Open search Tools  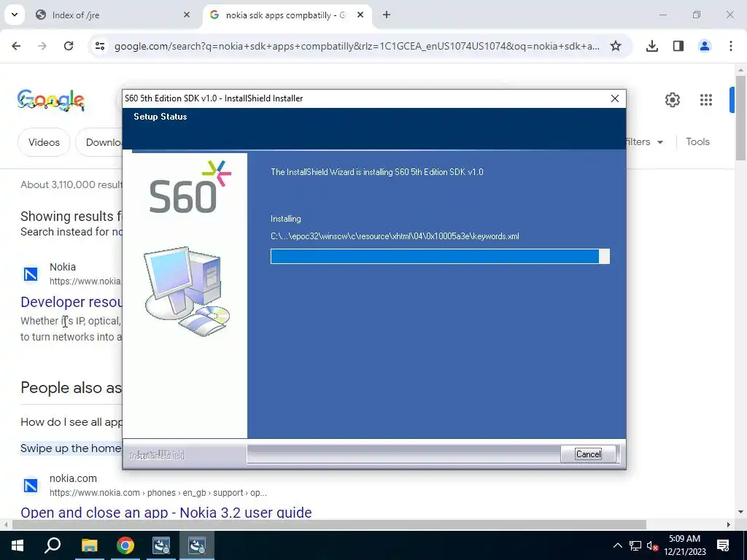[697, 142]
